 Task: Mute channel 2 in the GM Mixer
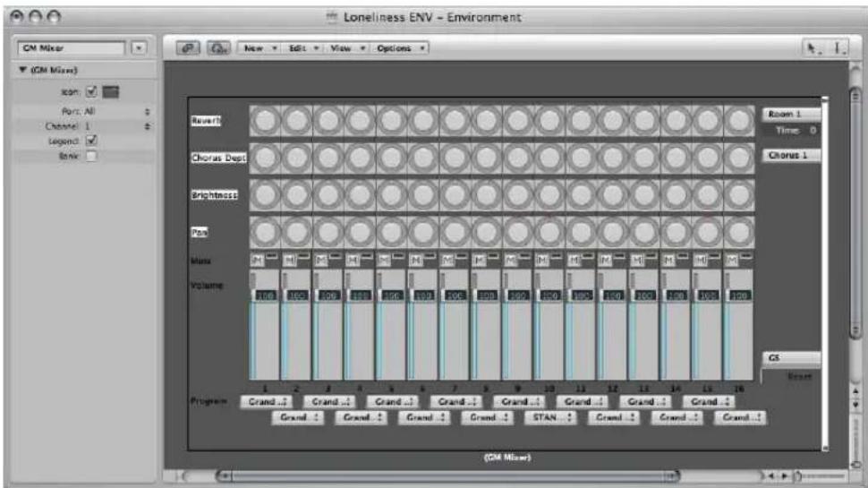[x=288, y=260]
